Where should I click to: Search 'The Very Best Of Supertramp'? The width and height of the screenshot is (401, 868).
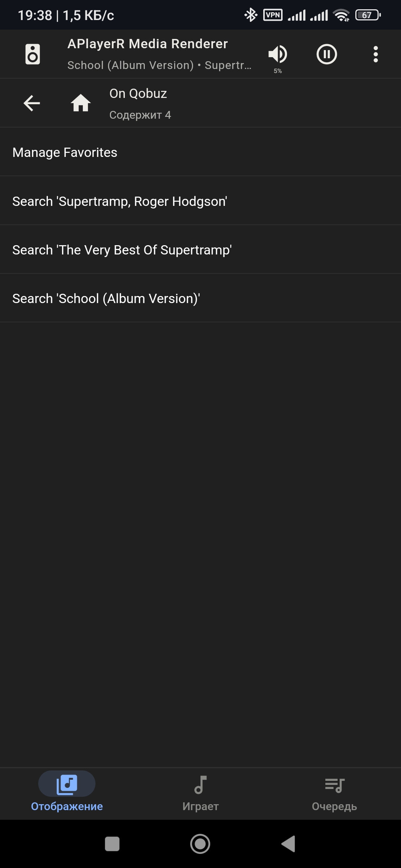tap(200, 250)
